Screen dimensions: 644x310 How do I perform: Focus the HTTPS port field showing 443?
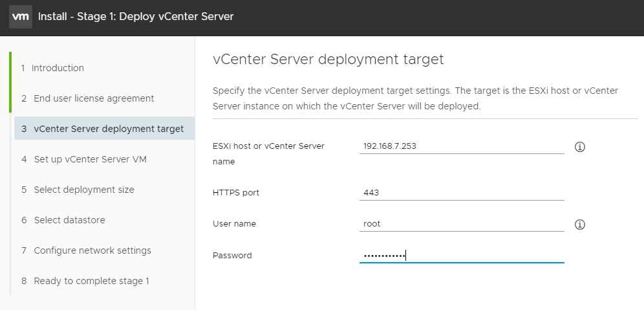click(462, 193)
